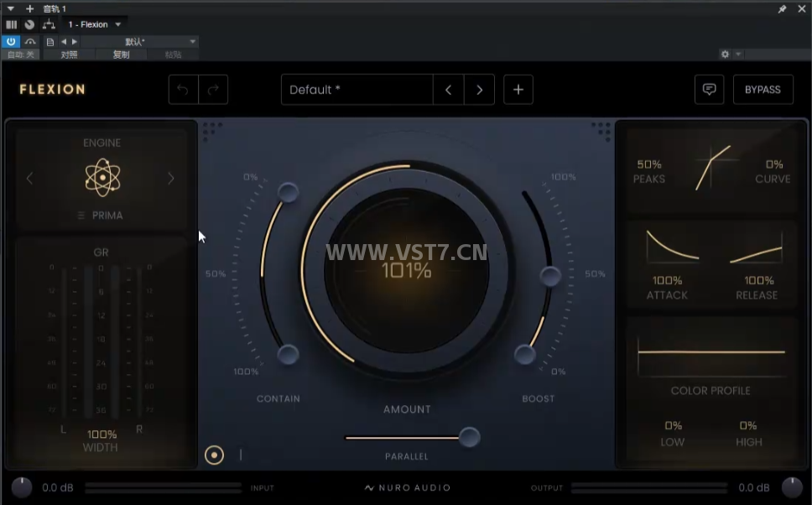Screen dimensions: 812x505
Task: Switch to previous engine with left chevron
Action: 29,178
